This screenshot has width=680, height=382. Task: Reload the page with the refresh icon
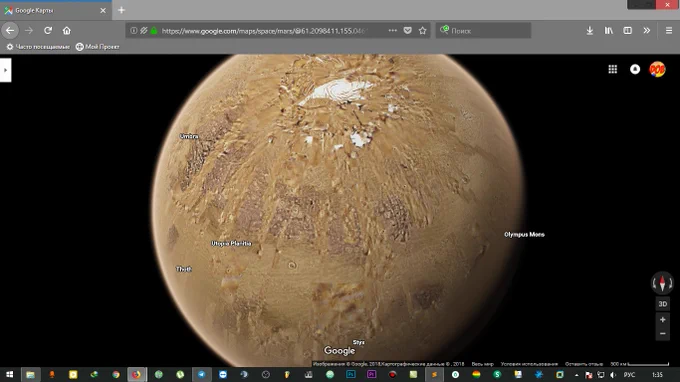coord(48,30)
